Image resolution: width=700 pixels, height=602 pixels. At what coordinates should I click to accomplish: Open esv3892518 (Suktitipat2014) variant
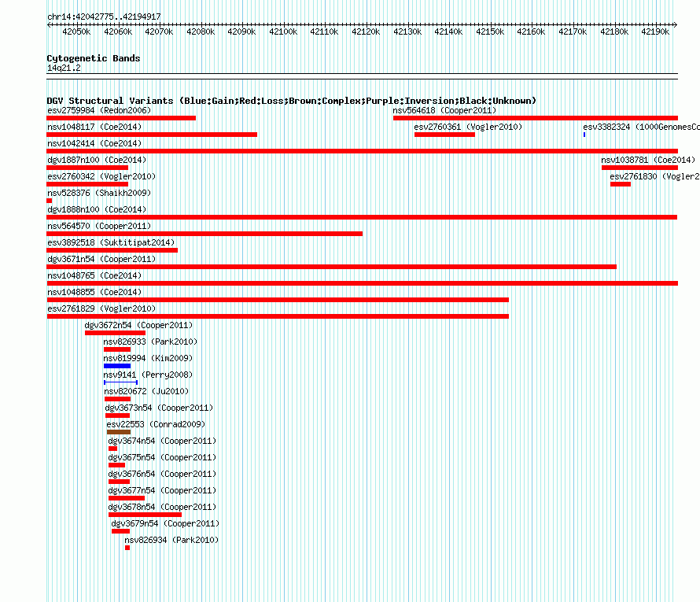(x=111, y=242)
